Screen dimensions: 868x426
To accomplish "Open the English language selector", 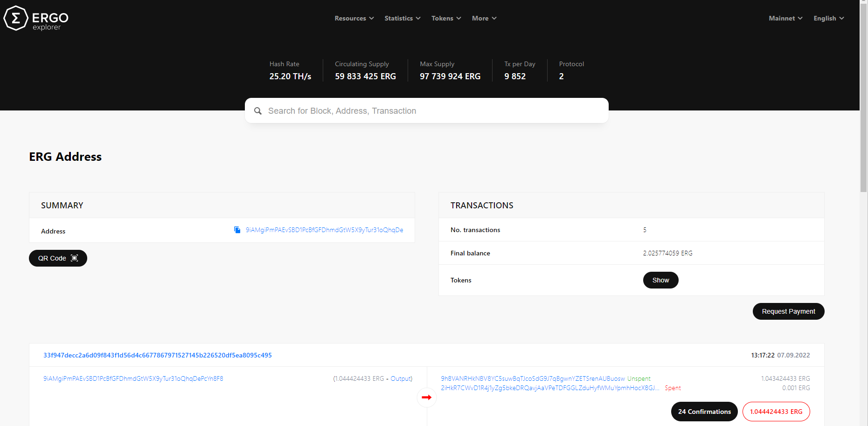I will 829,18.
